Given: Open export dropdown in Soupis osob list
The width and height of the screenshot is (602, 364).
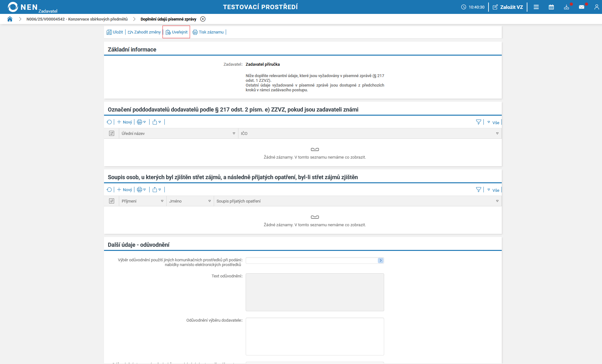Looking at the screenshot, I should [157, 190].
